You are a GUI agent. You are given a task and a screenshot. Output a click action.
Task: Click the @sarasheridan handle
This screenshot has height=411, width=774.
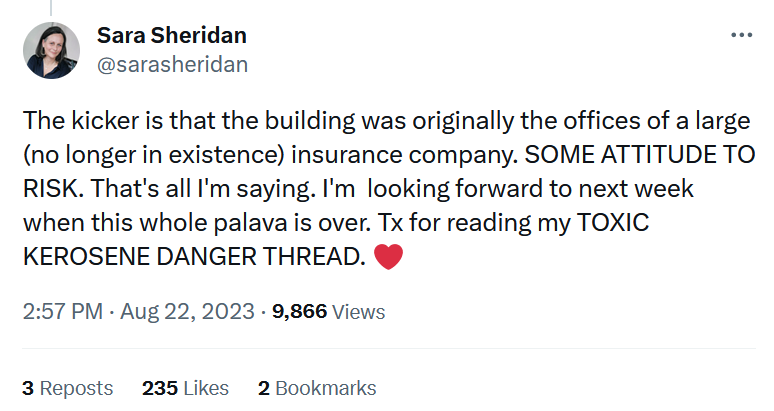(x=172, y=65)
